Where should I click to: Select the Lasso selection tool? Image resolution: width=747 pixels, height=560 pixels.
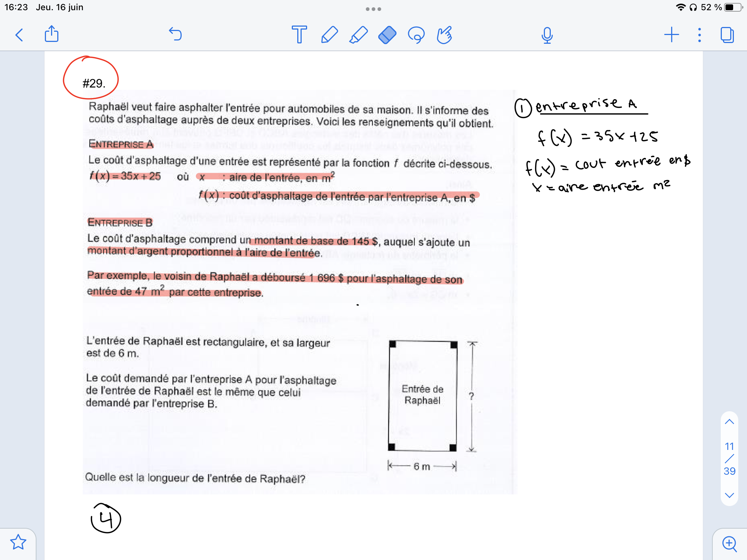pos(416,35)
